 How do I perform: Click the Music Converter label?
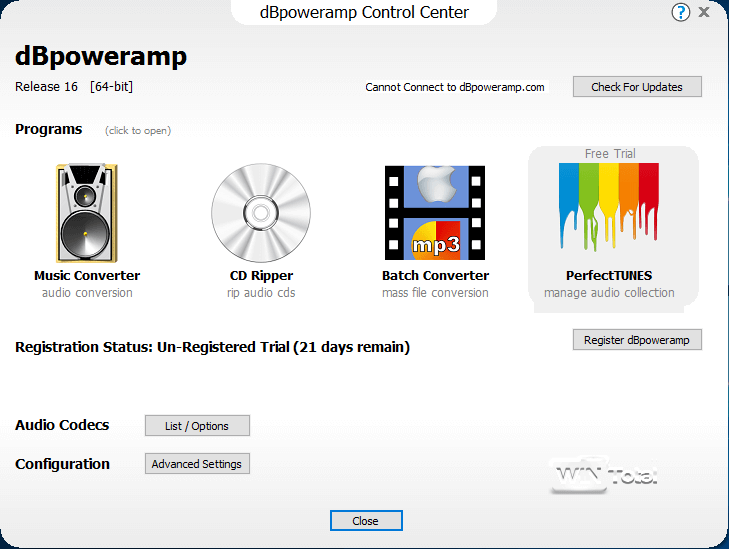87,276
